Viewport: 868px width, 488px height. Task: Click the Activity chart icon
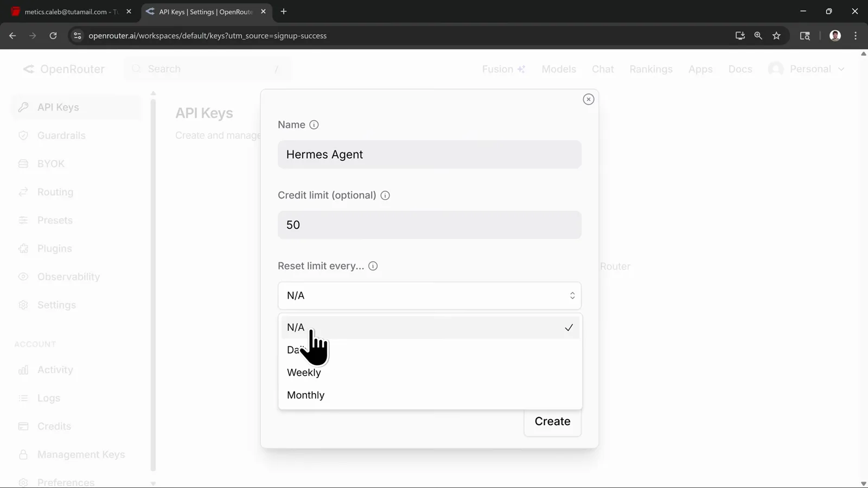(23, 370)
